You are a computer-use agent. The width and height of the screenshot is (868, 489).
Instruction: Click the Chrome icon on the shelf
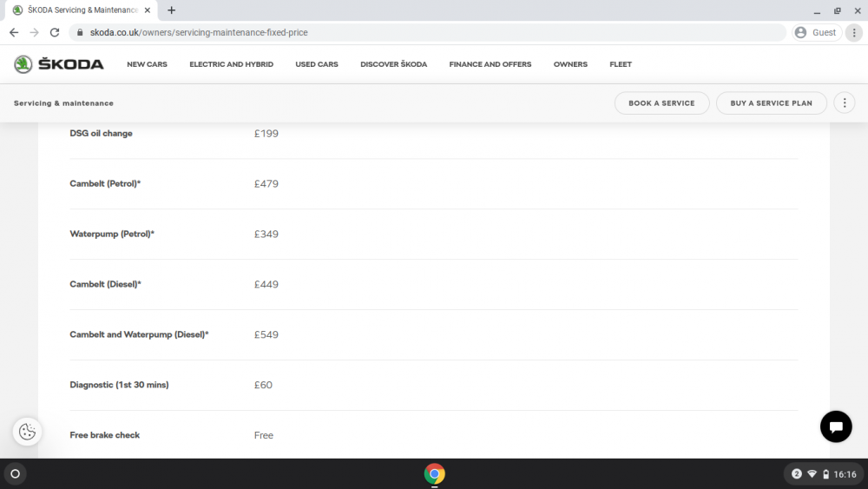coord(435,474)
